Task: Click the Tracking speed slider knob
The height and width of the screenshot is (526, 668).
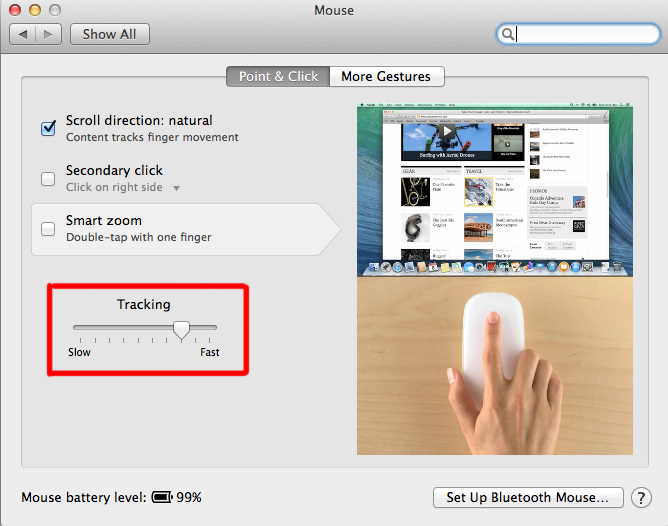Action: click(181, 330)
